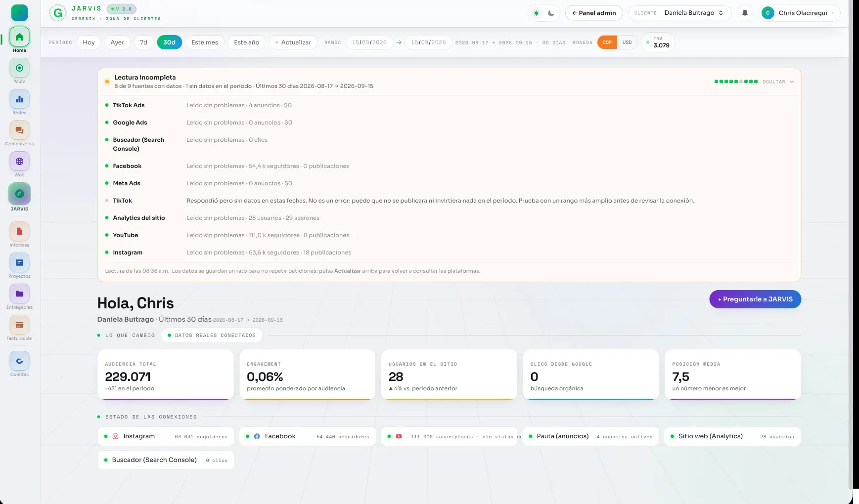This screenshot has width=859, height=504.
Task: Go back to Panel admin
Action: [x=594, y=13]
